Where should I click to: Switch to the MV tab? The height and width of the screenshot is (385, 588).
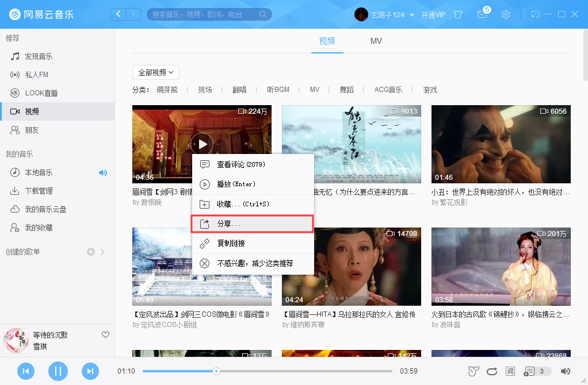[x=376, y=41]
